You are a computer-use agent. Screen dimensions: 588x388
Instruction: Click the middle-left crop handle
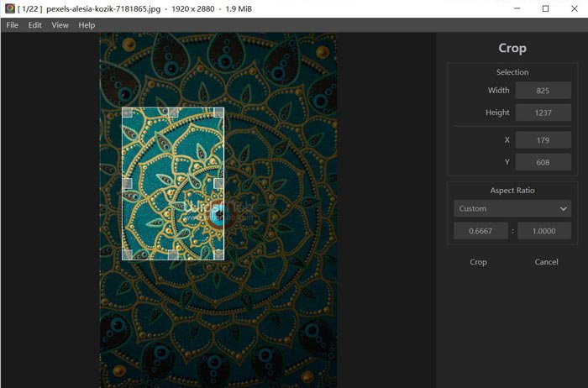point(128,183)
